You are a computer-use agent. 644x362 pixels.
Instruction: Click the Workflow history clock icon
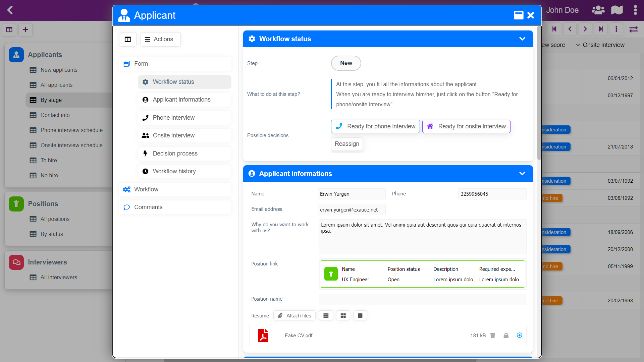tap(145, 171)
